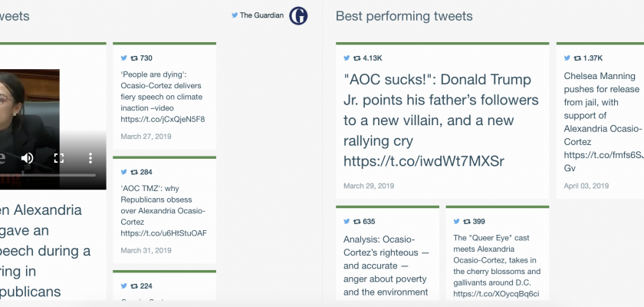Click The Guardian round logo icon
Screen dimensions: 644x307
[298, 15]
